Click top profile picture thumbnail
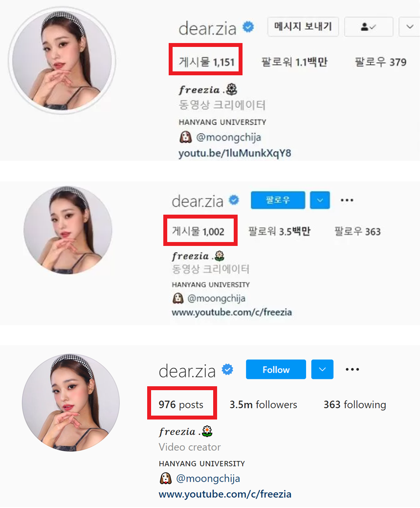The height and width of the screenshot is (508, 420). pyautogui.click(x=62, y=61)
